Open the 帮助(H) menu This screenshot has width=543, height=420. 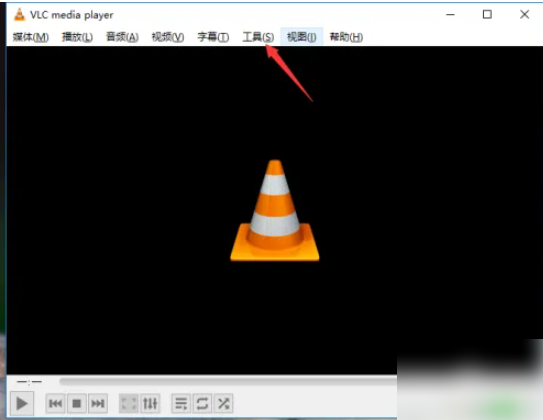[346, 37]
